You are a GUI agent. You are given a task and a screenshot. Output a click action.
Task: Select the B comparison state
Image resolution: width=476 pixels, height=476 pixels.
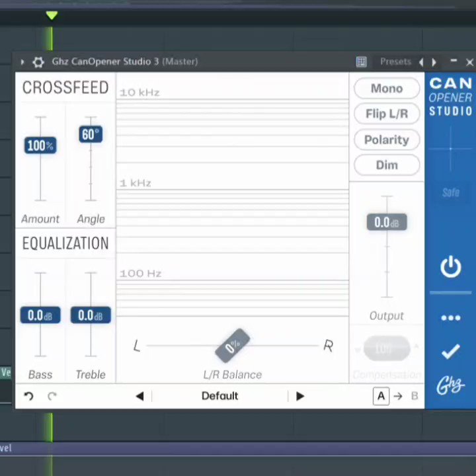click(415, 396)
